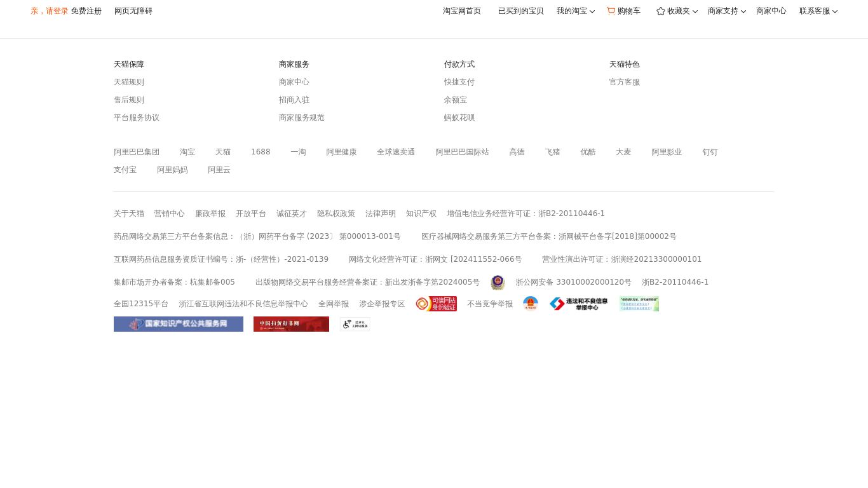Screen dimensions: 868x488
Task: Open the 可信网站身份验证 badge
Action: click(x=437, y=304)
